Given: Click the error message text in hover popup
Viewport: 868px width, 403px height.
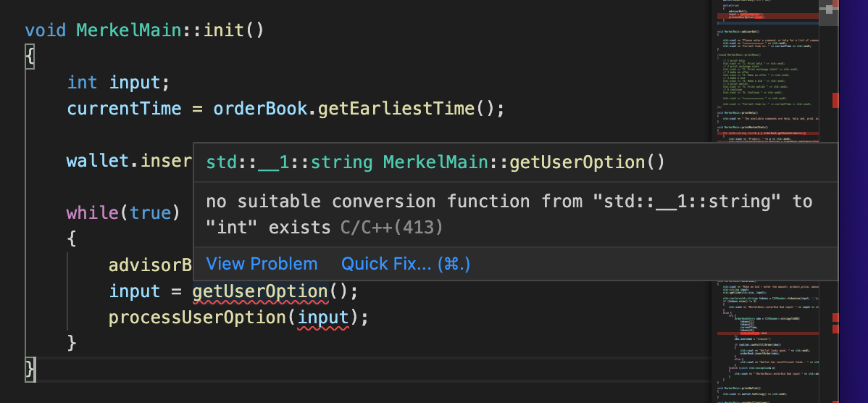Looking at the screenshot, I should [509, 215].
